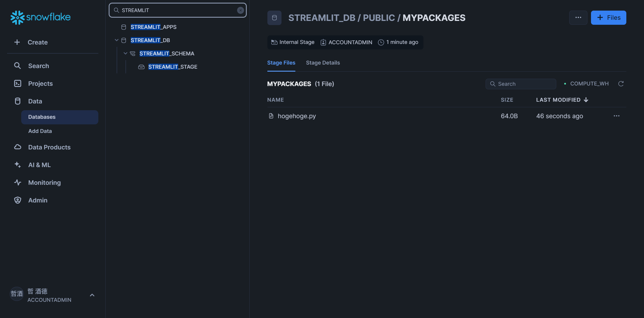Refresh the stage file listing
The image size is (644, 318).
point(621,84)
